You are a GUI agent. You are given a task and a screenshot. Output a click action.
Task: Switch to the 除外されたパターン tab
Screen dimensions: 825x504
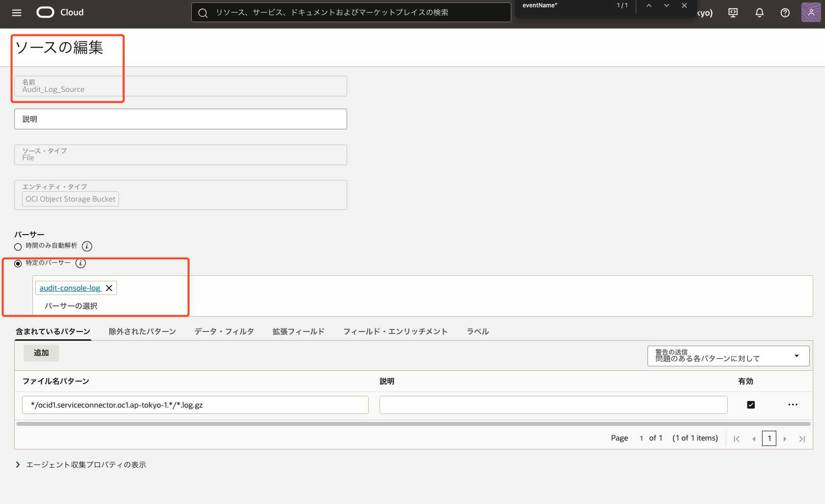[x=142, y=331]
